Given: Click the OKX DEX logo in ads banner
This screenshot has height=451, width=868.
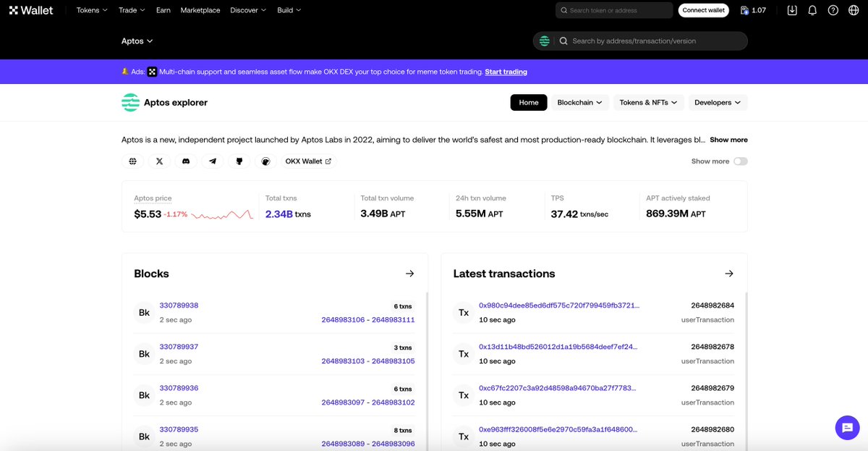Looking at the screenshot, I should [x=152, y=72].
